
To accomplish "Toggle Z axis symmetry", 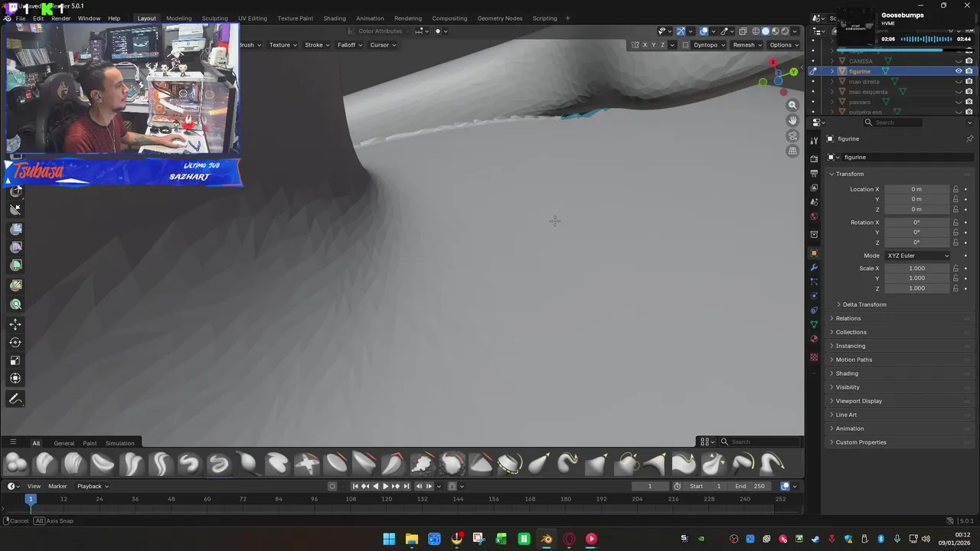I will pyautogui.click(x=662, y=45).
